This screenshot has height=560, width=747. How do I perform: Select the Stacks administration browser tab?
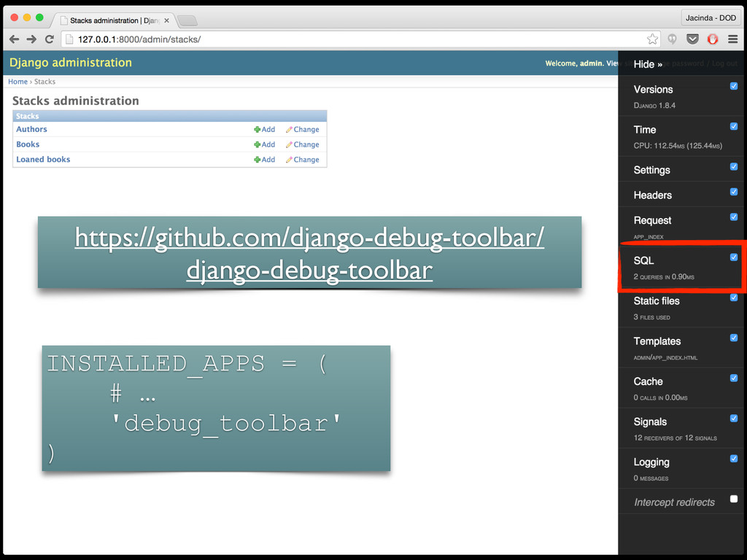113,20
